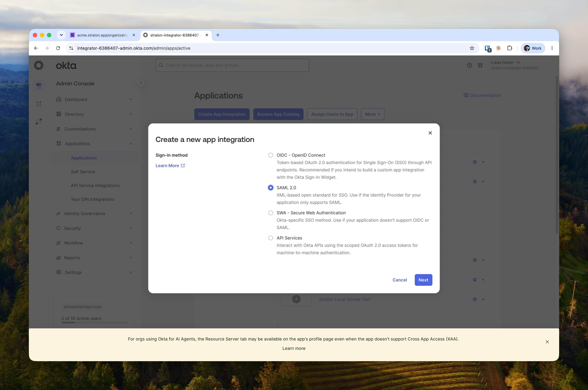This screenshot has width=588, height=390.
Task: View site information icon in address bar
Action: point(71,48)
